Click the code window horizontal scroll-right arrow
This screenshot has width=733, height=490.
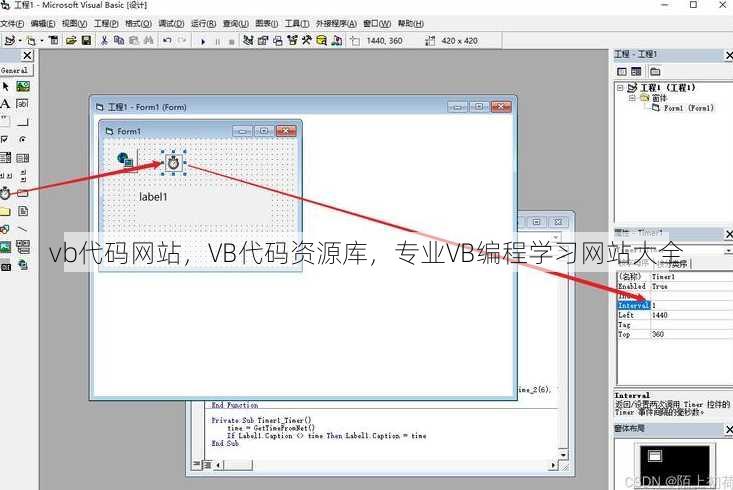click(553, 465)
